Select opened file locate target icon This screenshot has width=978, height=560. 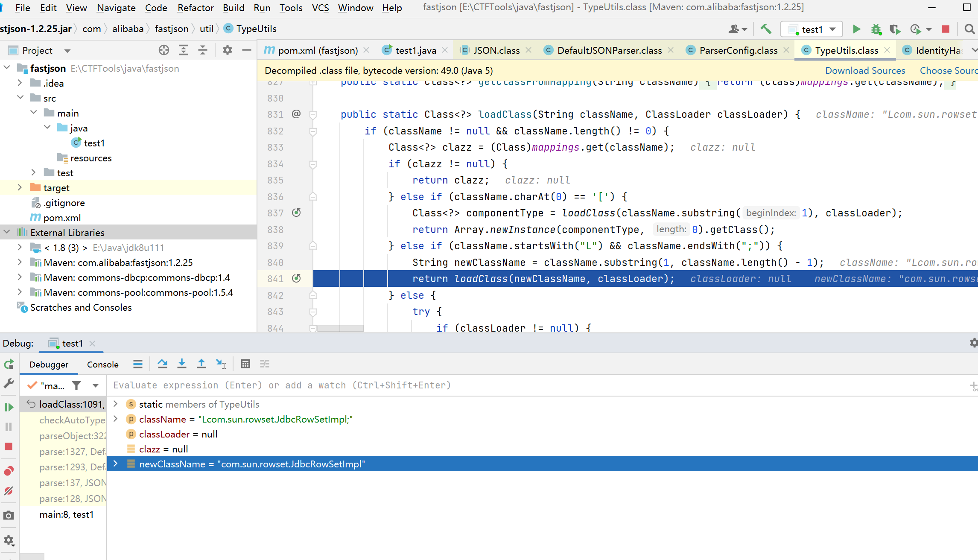[164, 50]
